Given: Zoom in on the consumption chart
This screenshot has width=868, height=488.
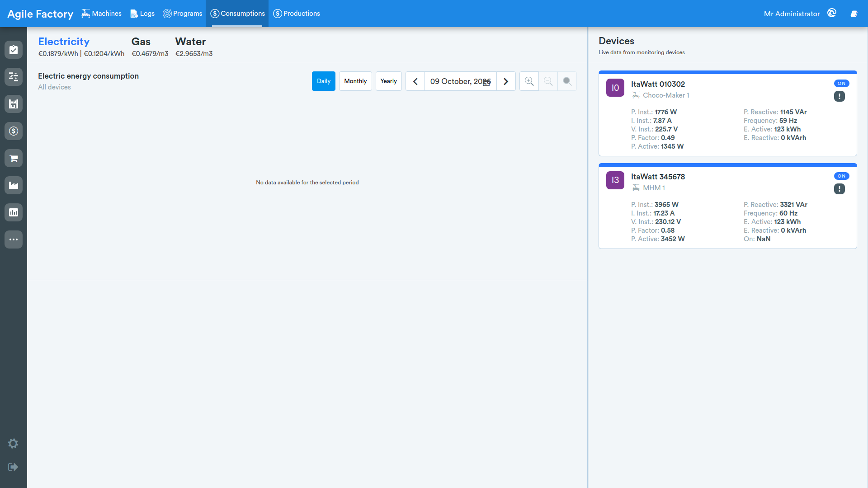Looking at the screenshot, I should [x=529, y=81].
